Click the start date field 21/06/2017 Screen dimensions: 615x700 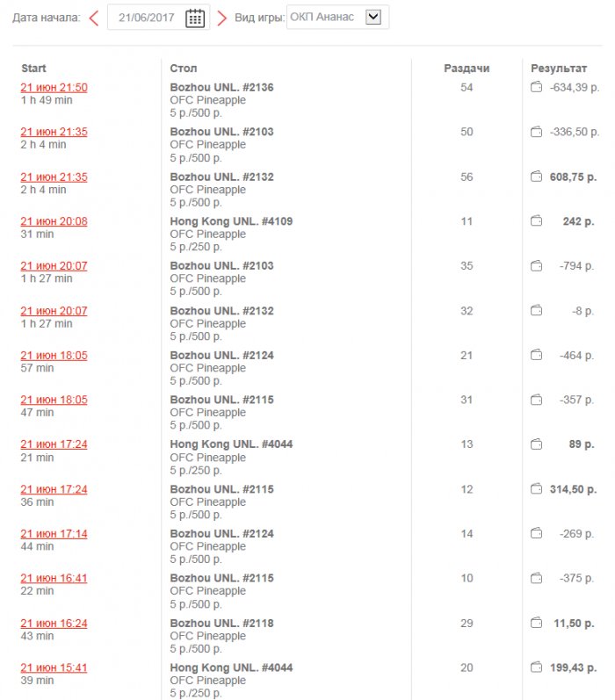(x=147, y=18)
